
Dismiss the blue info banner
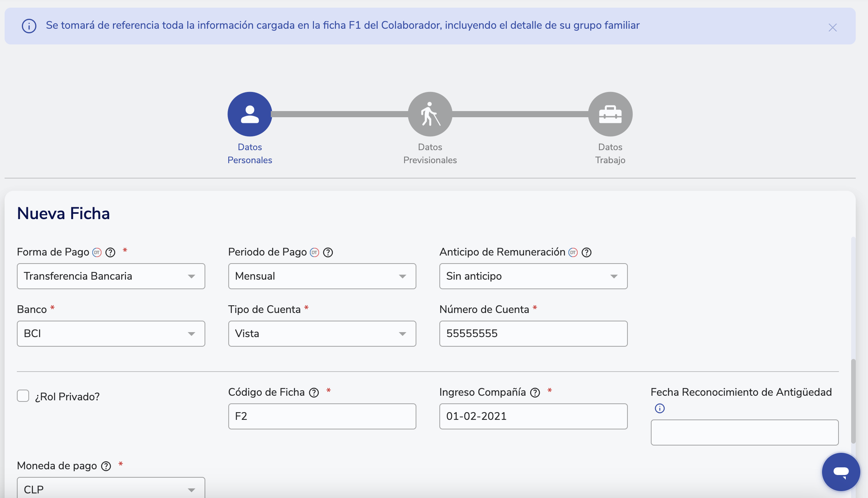click(832, 28)
